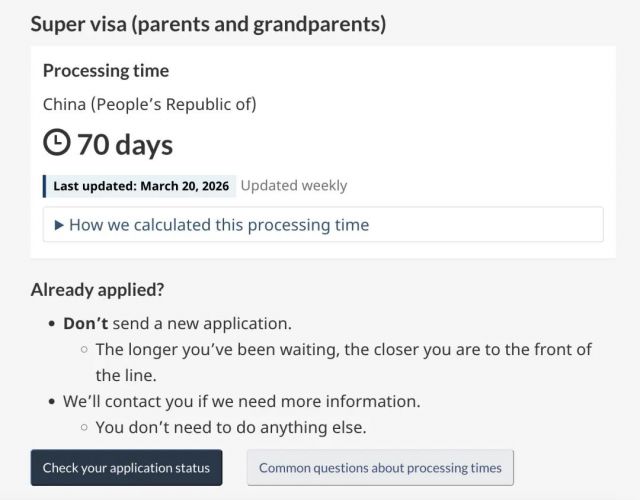The image size is (640, 500).
Task: Open 'How we calculated this processing time'
Action: coord(218,225)
